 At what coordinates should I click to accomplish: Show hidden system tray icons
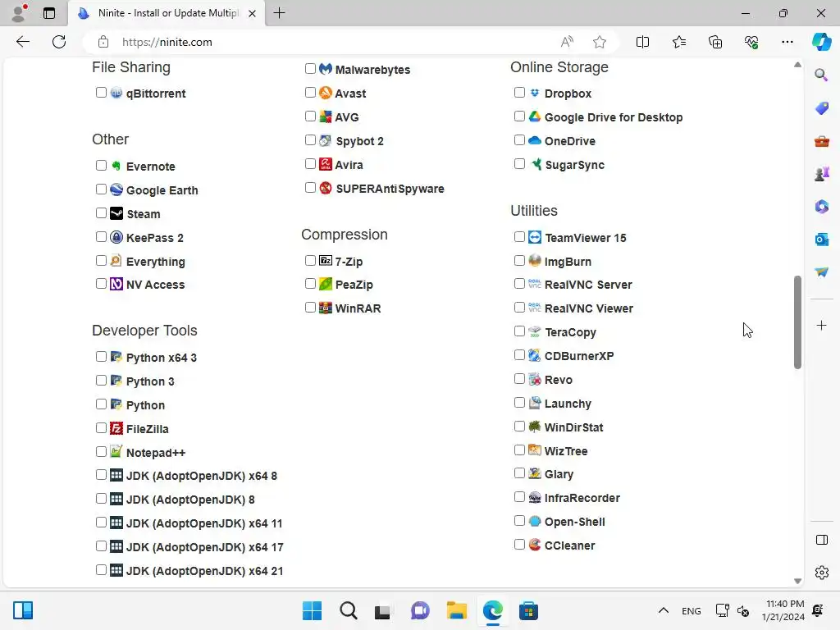click(663, 610)
